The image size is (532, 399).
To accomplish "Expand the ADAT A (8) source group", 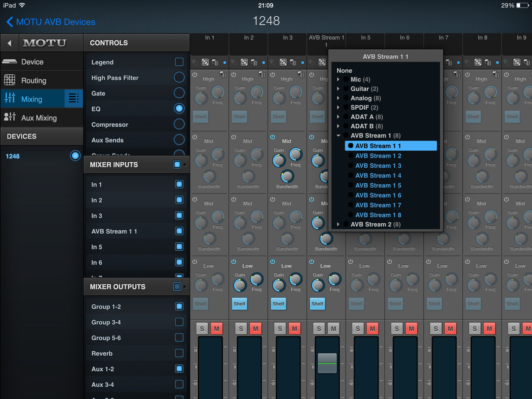I will pyautogui.click(x=338, y=117).
